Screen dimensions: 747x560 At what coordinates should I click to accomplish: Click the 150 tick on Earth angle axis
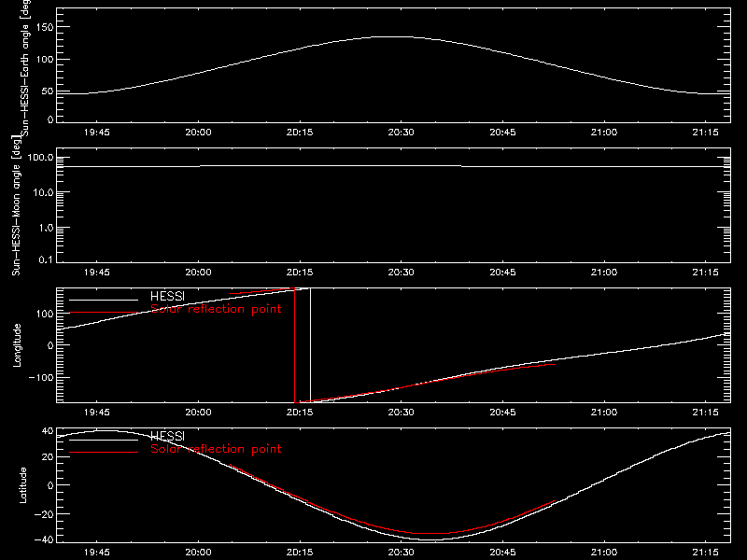coord(44,27)
